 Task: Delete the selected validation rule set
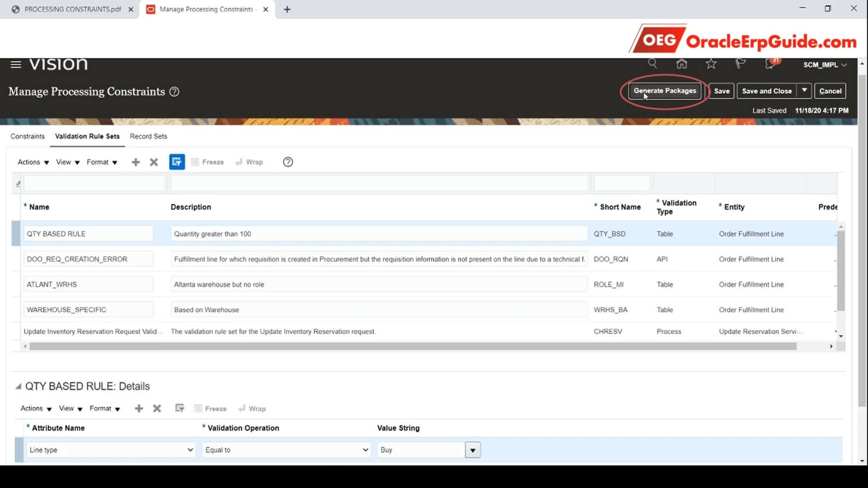pos(154,162)
